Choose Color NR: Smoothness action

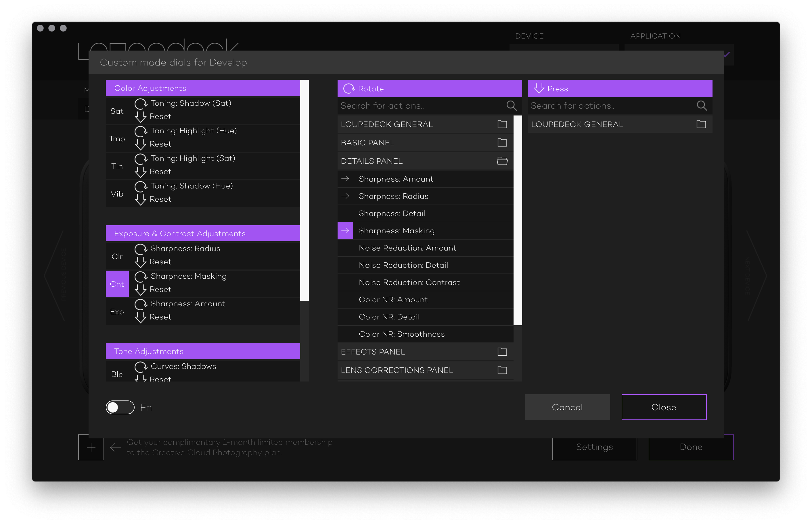[x=401, y=334]
